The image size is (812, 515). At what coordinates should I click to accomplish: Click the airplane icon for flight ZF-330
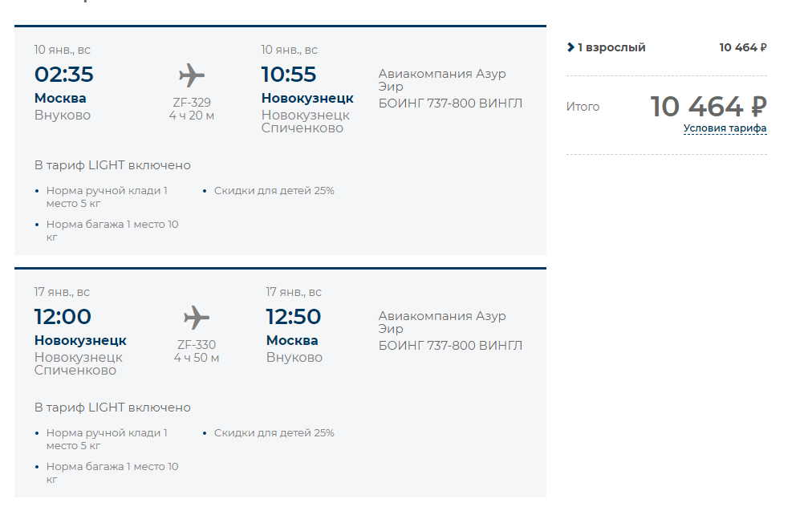tap(197, 318)
